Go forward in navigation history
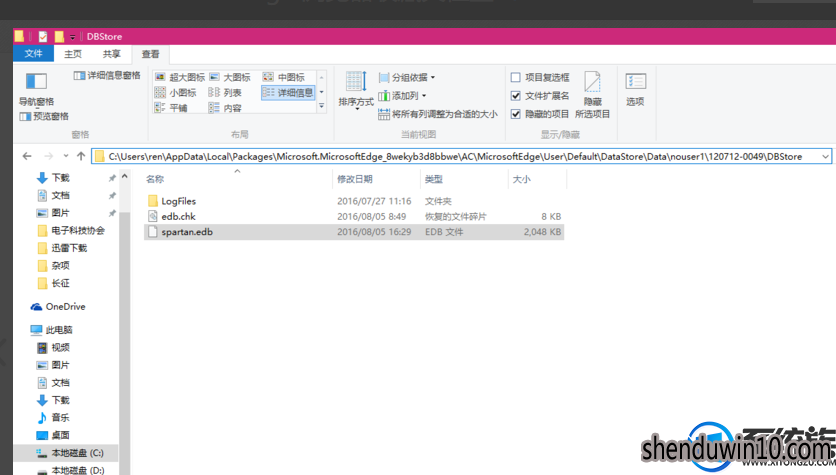The image size is (836, 475). click(x=49, y=156)
